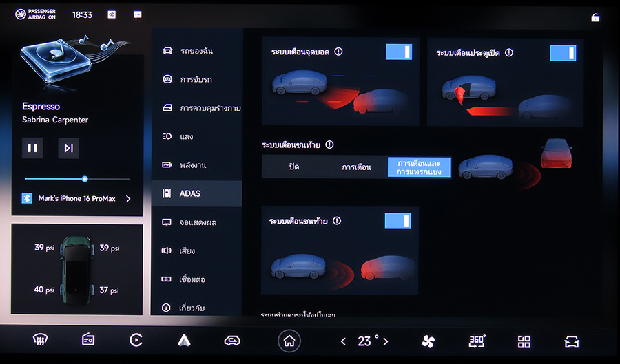Open the apps grid menu
The height and width of the screenshot is (364, 620).
524,341
